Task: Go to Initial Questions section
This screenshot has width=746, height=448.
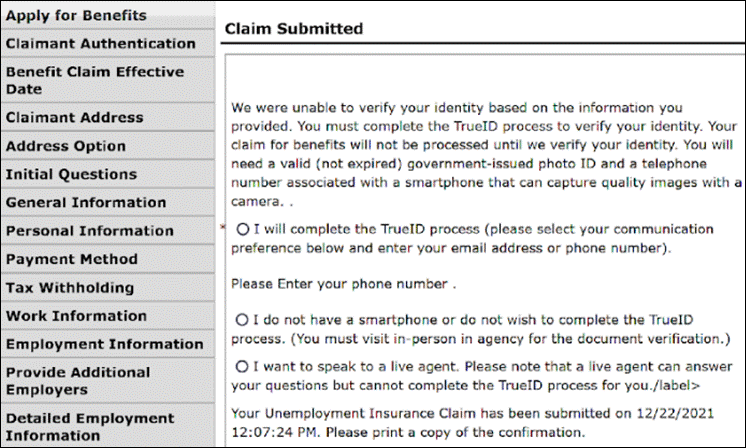Action: (x=71, y=174)
